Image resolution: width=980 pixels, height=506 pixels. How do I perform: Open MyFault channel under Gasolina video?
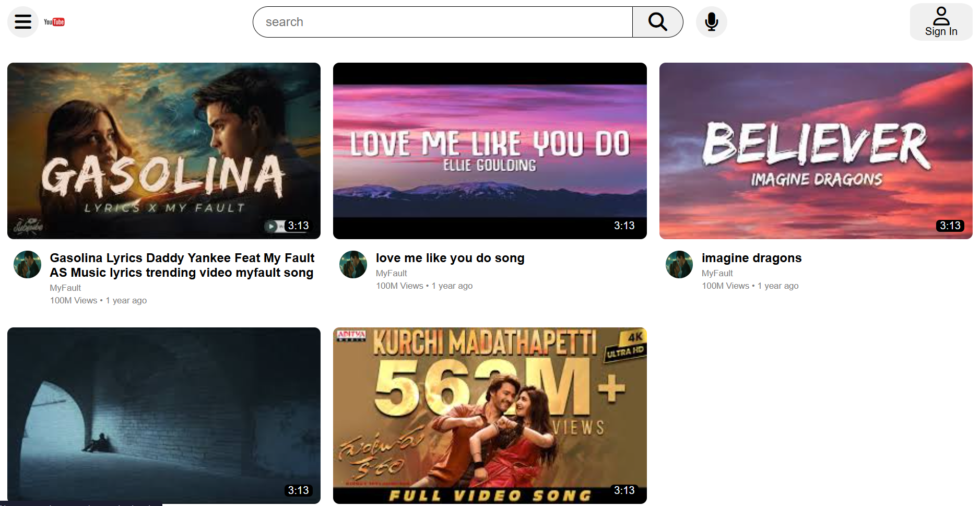(x=65, y=288)
